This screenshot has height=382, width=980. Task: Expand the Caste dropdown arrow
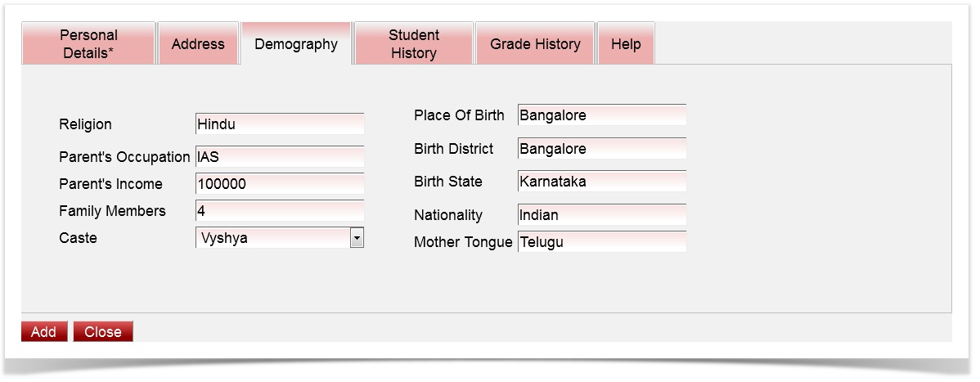pyautogui.click(x=357, y=238)
